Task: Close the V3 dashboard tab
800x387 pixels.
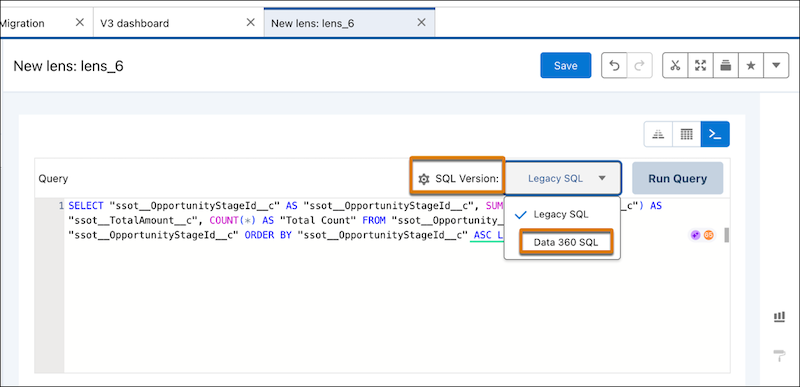Action: (x=251, y=23)
